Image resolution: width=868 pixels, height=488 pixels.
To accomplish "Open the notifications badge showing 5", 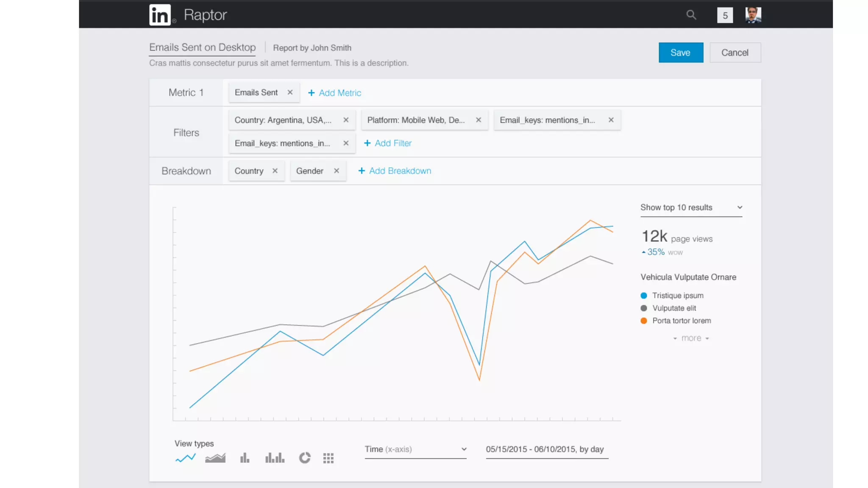I will click(725, 15).
